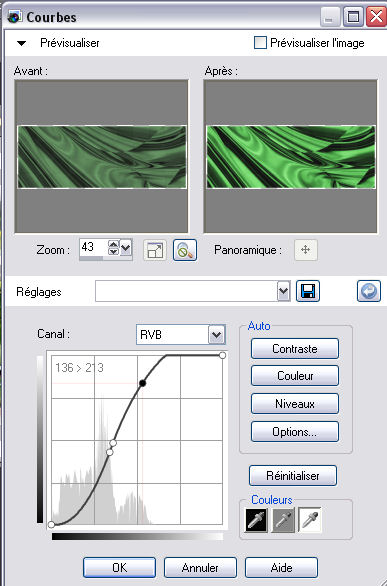Collapse the Prévisualiser preview section

[22, 43]
